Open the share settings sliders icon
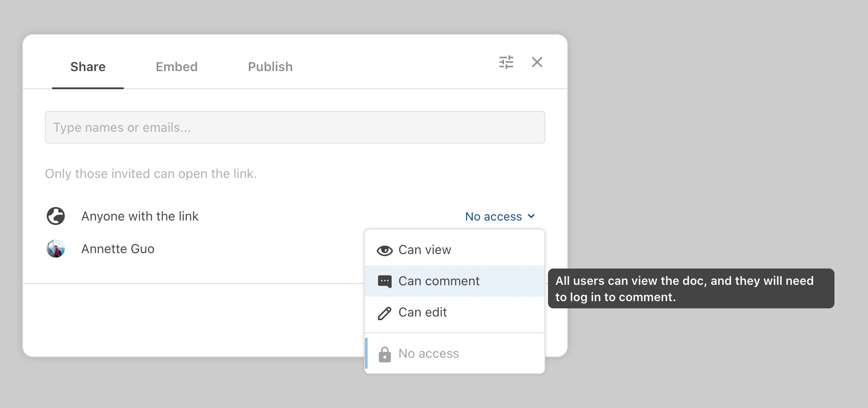 click(506, 62)
